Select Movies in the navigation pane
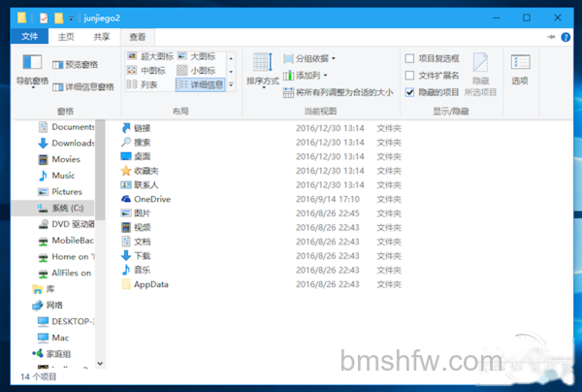Image resolution: width=582 pixels, height=392 pixels. coord(59,159)
